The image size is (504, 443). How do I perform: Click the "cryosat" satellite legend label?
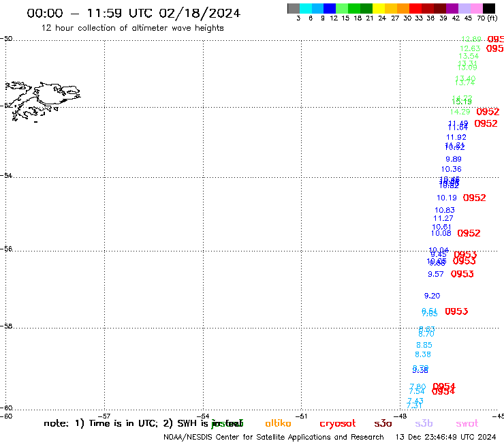[x=338, y=424]
